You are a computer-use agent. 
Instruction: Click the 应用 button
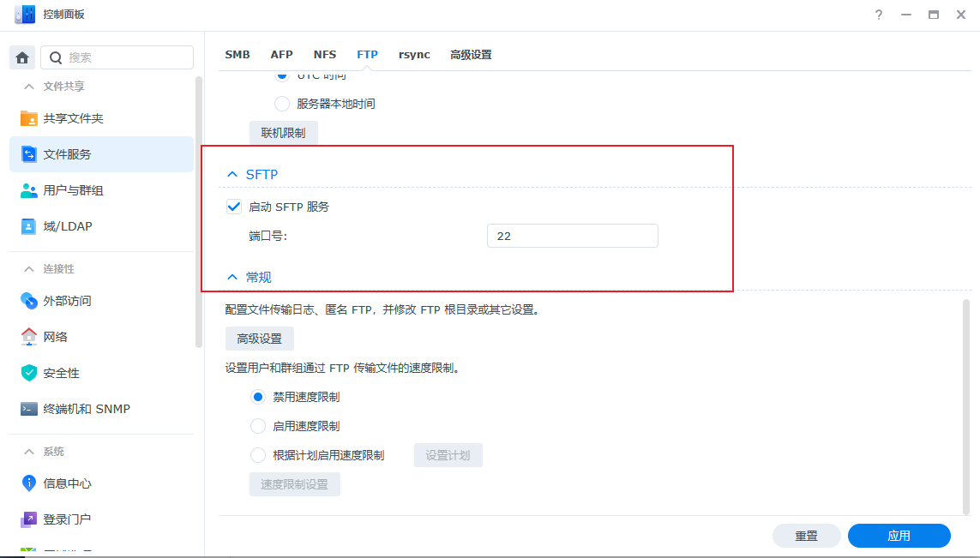point(899,536)
